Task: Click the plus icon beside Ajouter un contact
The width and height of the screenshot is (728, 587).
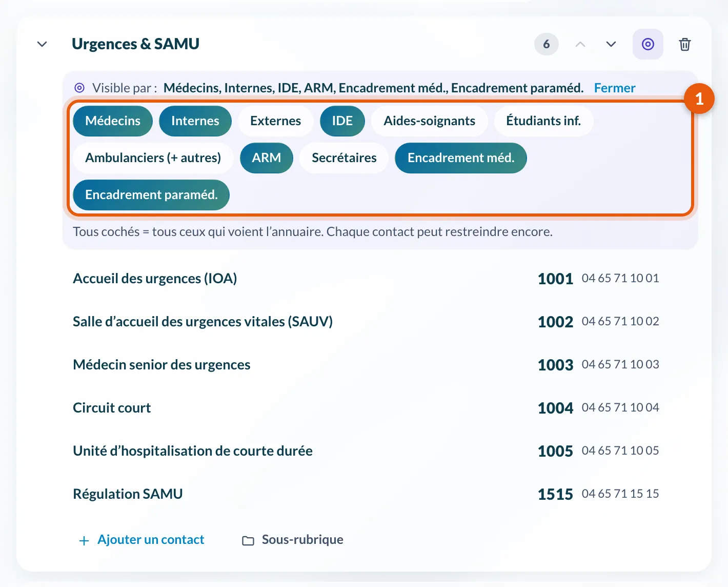Action: [x=84, y=541]
